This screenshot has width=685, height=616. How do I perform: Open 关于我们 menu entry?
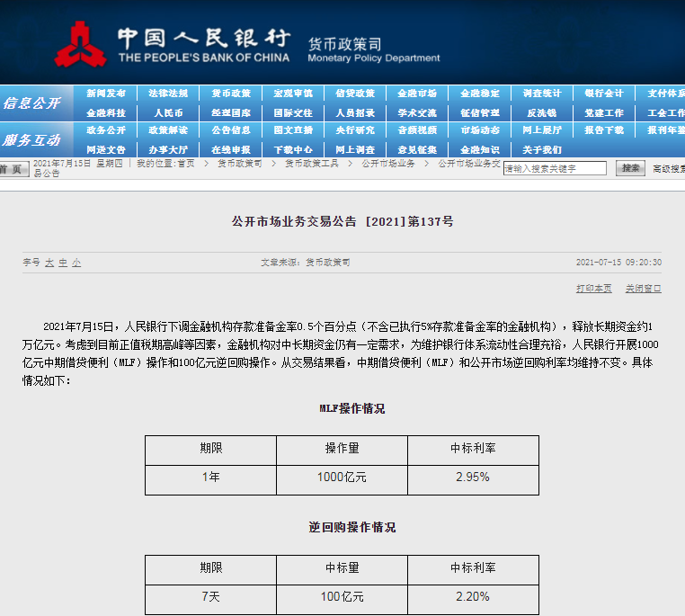(x=542, y=150)
